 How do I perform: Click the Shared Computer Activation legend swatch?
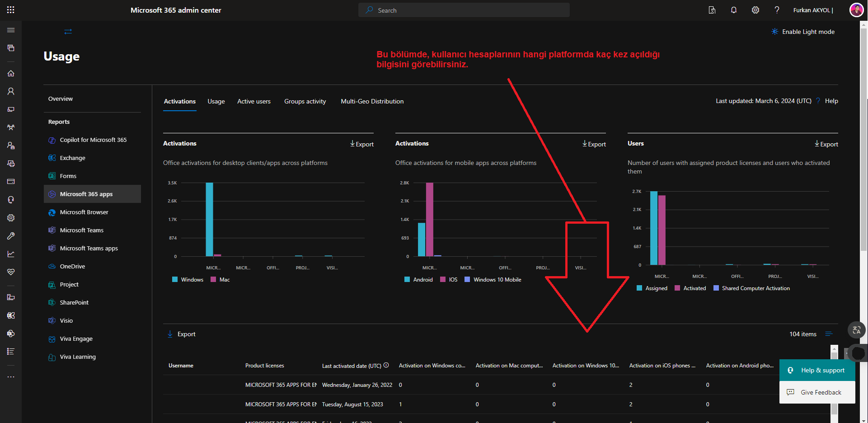pos(716,288)
